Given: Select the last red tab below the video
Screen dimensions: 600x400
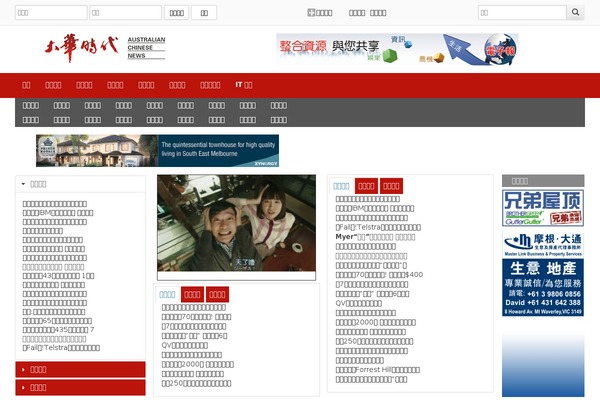Looking at the screenshot, I should [217, 294].
